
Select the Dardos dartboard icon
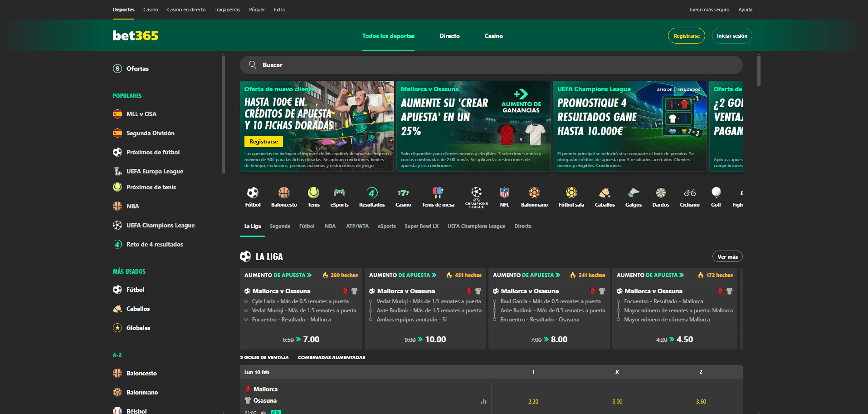(661, 193)
